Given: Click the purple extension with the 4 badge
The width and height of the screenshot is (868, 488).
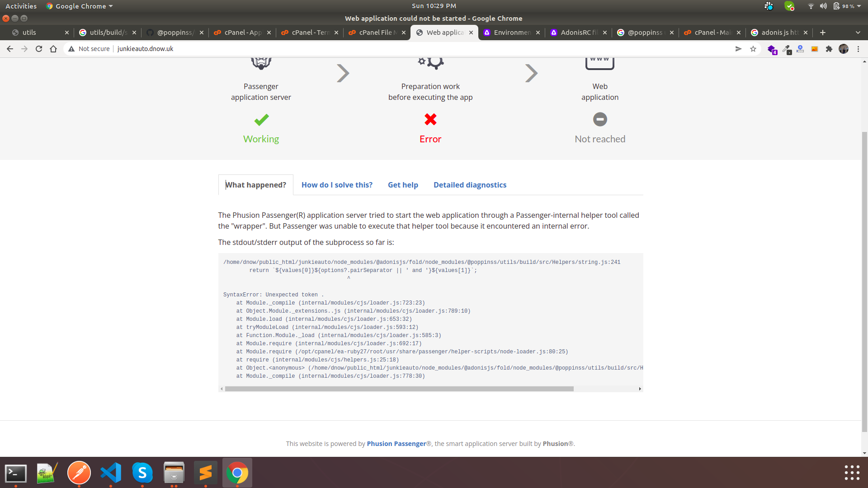Looking at the screenshot, I should 772,48.
